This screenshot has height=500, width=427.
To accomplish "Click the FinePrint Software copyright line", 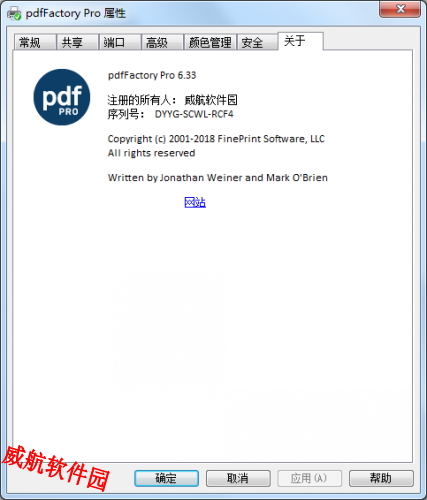I will [x=216, y=139].
